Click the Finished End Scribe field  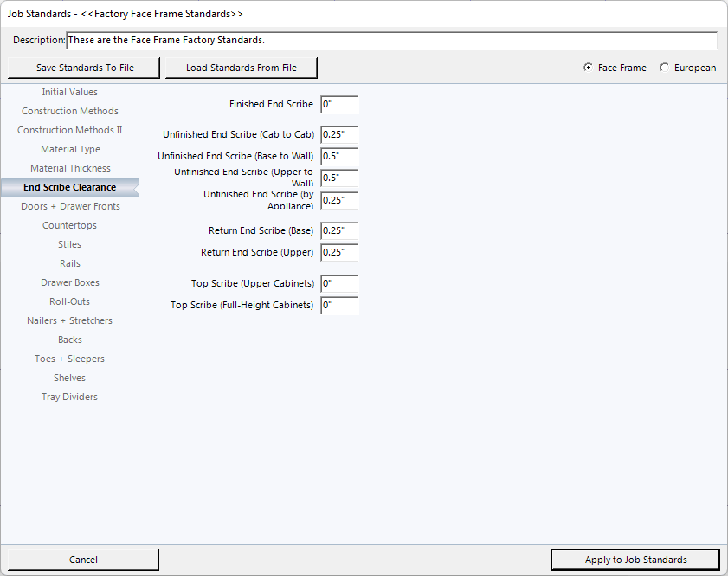coord(338,105)
